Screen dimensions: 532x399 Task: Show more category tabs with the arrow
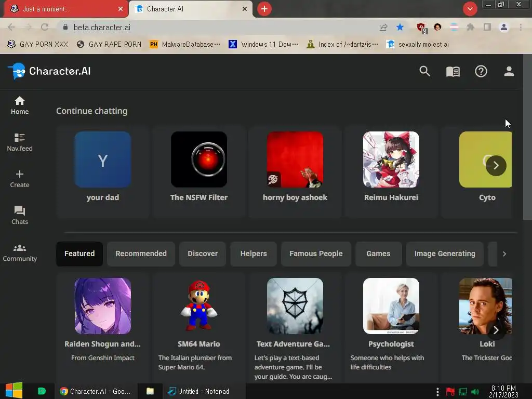(x=504, y=254)
